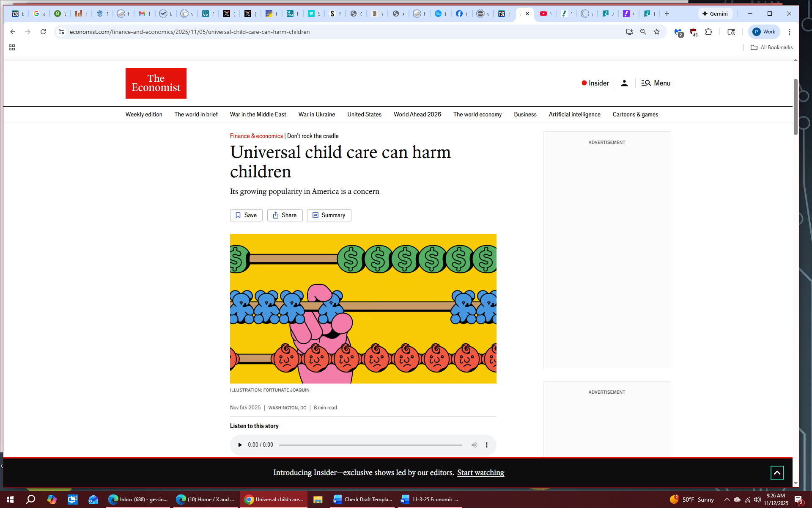Viewport: 812px width, 508px height.
Task: Show hidden system tray icons
Action: [x=727, y=500]
